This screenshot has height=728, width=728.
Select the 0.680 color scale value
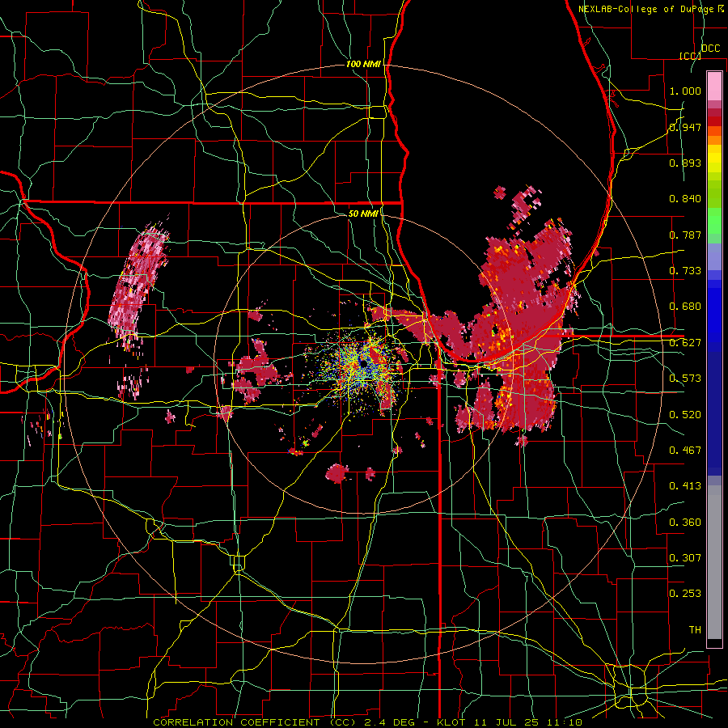point(685,307)
